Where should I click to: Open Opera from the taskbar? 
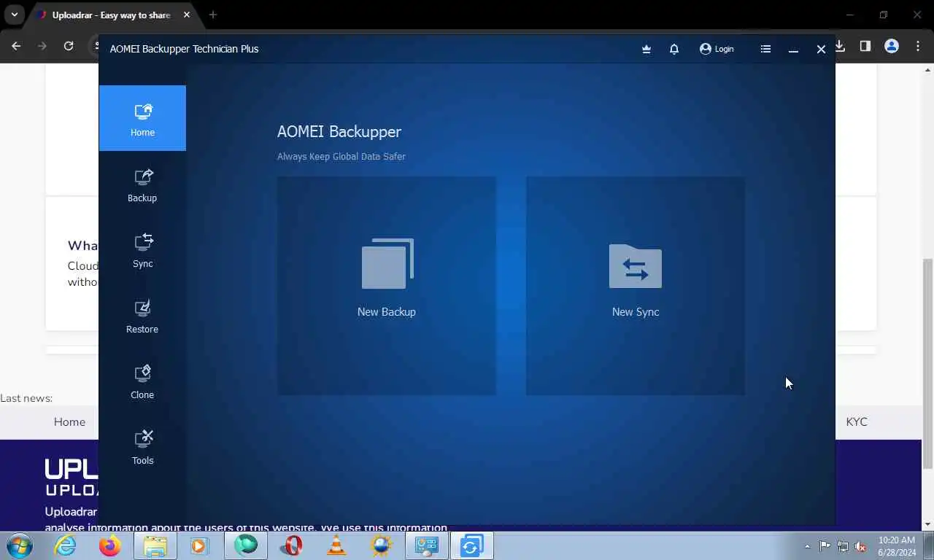click(x=291, y=545)
